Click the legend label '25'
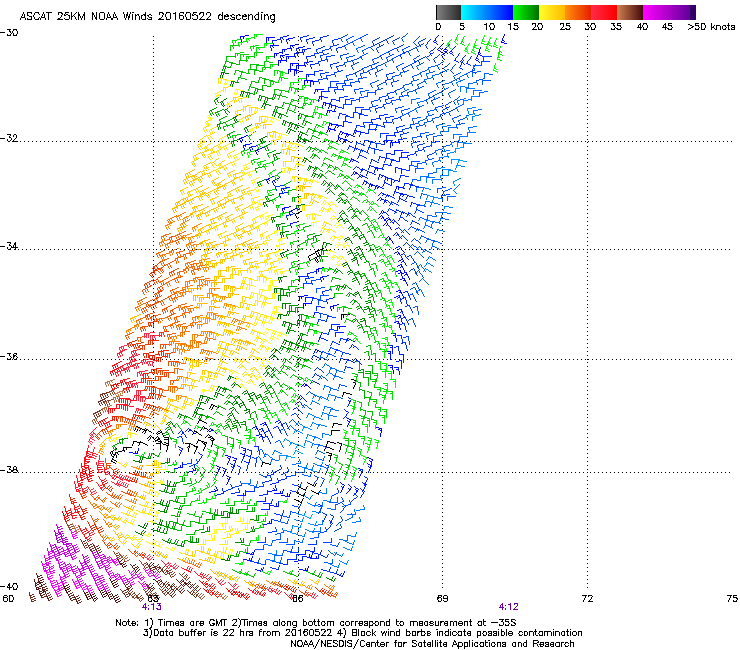 click(x=565, y=27)
